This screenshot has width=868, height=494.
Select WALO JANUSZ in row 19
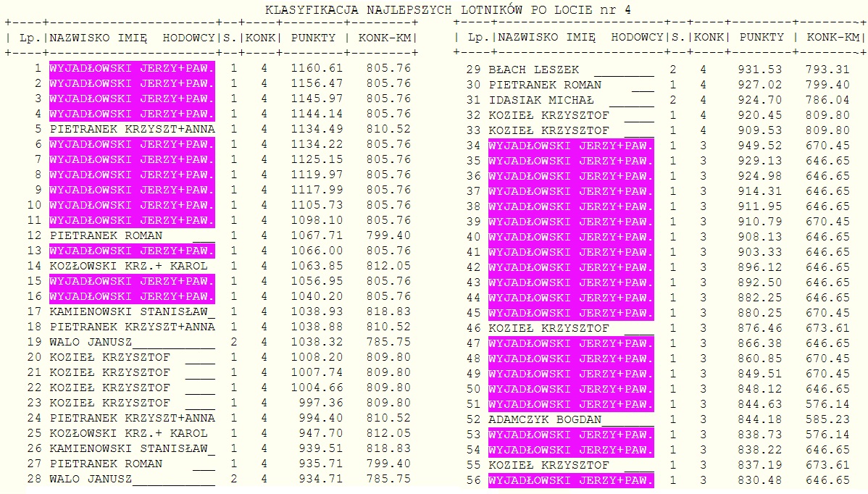[x=91, y=342]
